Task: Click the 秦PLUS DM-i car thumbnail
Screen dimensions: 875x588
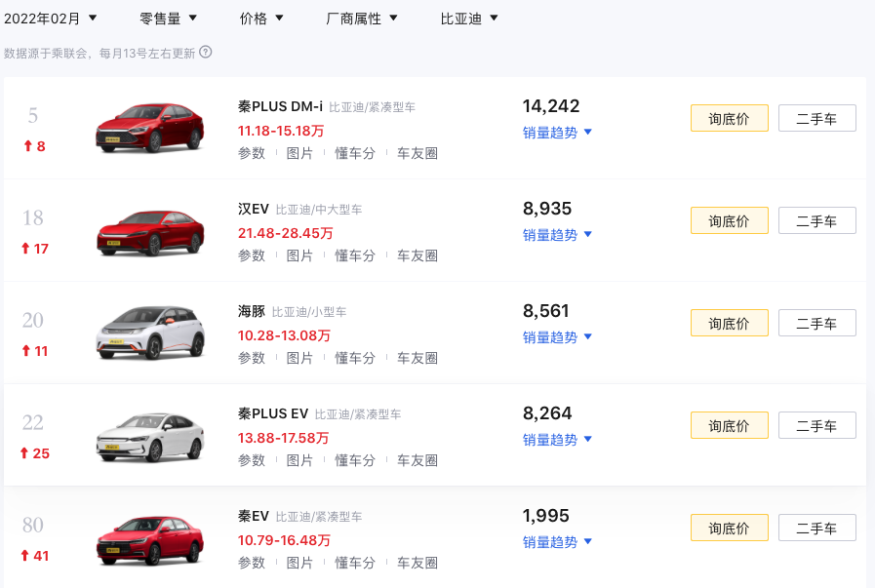Action: (149, 127)
